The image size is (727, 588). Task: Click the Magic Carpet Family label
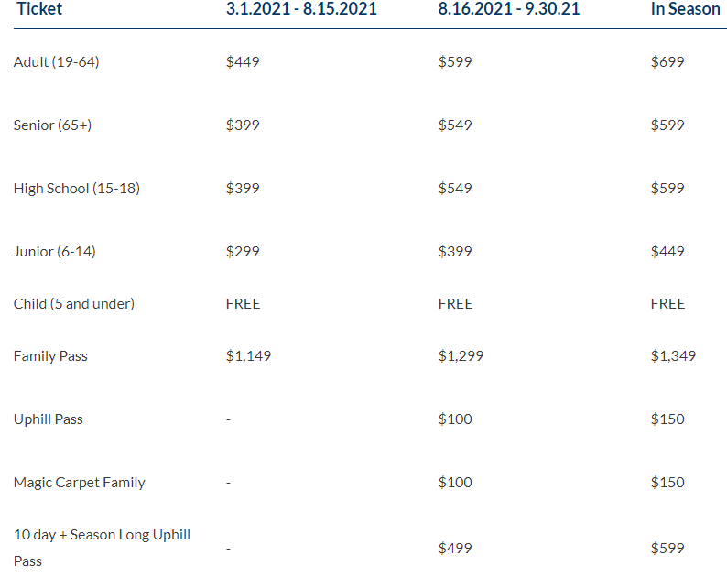click(80, 483)
